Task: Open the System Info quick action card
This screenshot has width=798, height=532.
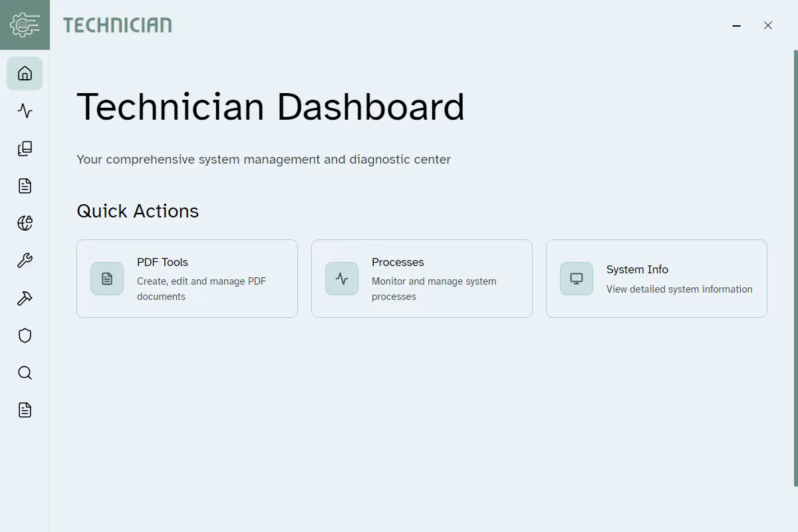Action: tap(656, 278)
